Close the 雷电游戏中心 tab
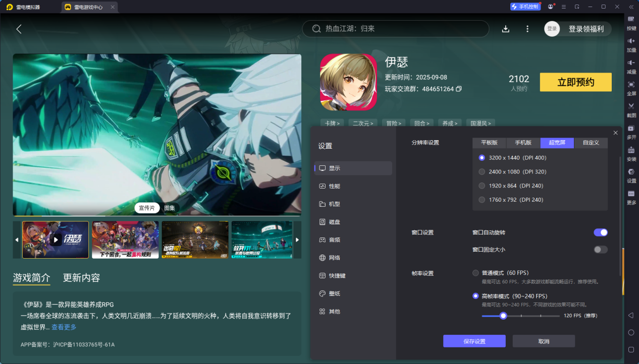The height and width of the screenshot is (364, 639). [113, 7]
